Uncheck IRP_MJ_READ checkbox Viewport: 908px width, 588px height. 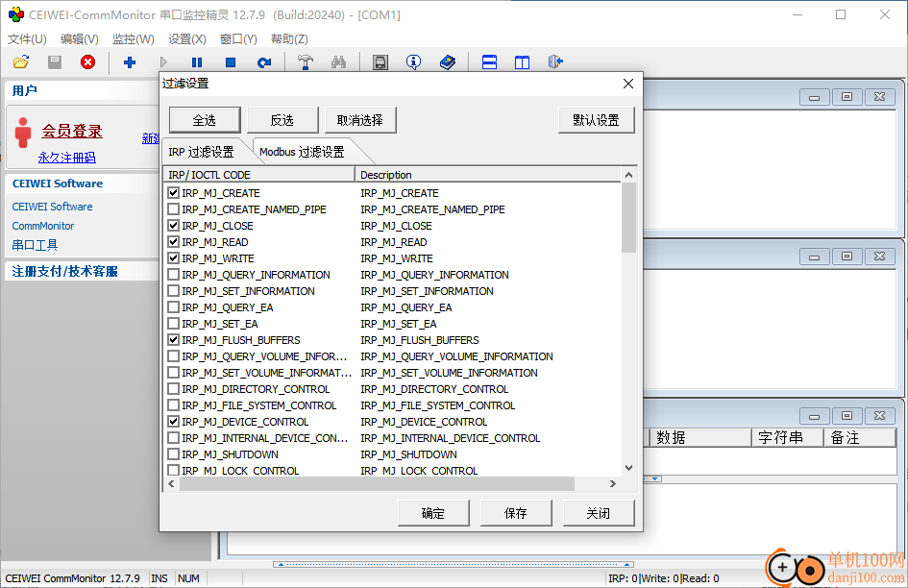(173, 241)
